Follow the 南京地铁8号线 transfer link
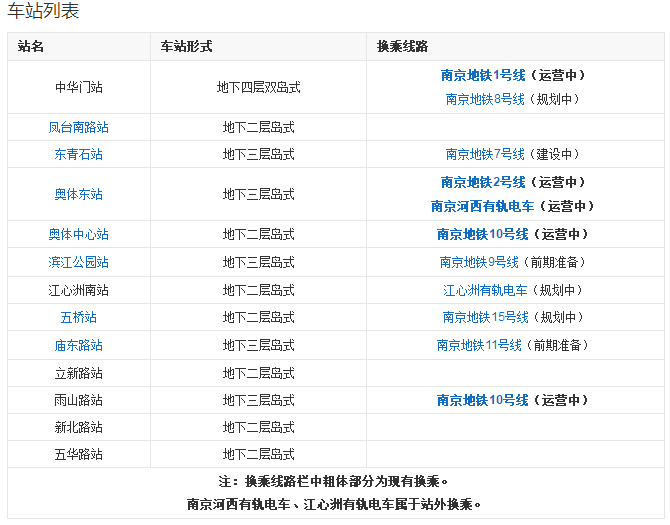Screen dimensions: 670x525 pyautogui.click(x=485, y=99)
